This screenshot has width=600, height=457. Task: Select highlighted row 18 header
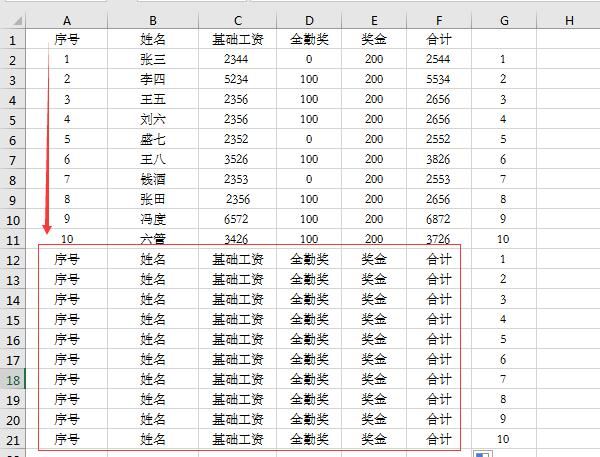(x=13, y=380)
